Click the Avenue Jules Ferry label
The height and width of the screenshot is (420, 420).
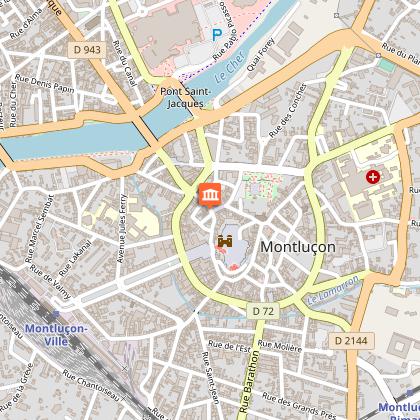(122, 229)
